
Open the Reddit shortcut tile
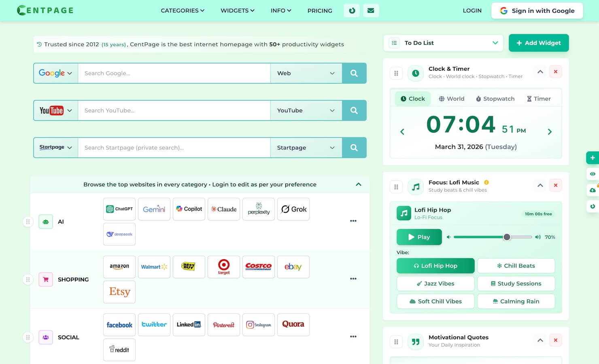pos(119,350)
